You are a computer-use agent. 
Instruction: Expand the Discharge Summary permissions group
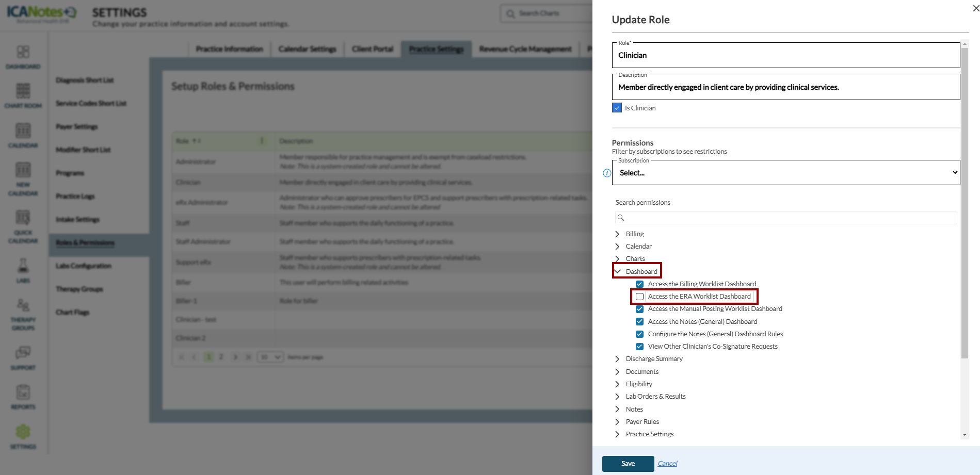(x=617, y=359)
